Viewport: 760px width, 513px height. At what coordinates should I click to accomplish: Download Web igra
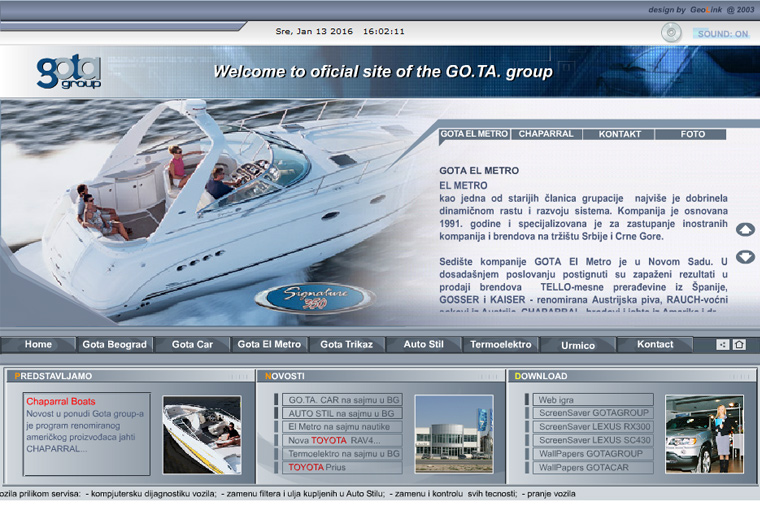pos(594,400)
